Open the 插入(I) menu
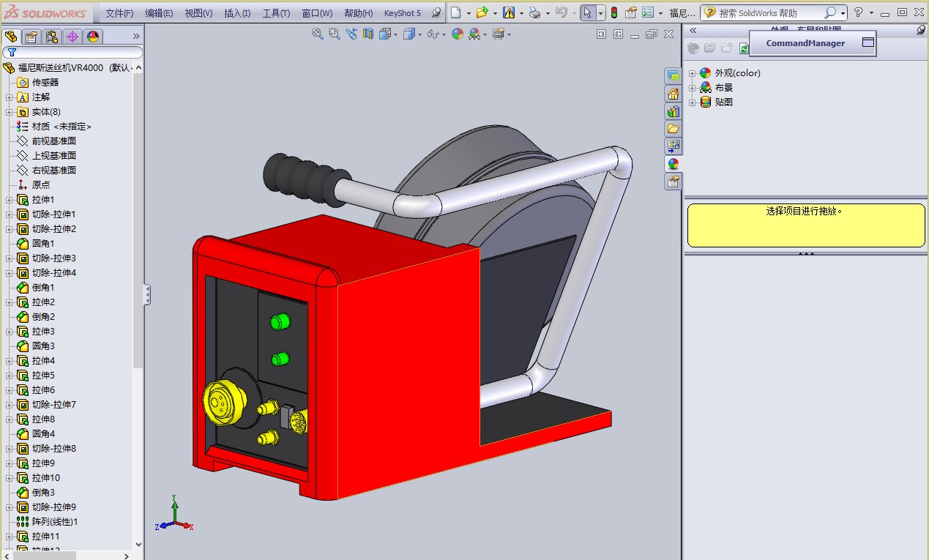The image size is (929, 560). (237, 13)
